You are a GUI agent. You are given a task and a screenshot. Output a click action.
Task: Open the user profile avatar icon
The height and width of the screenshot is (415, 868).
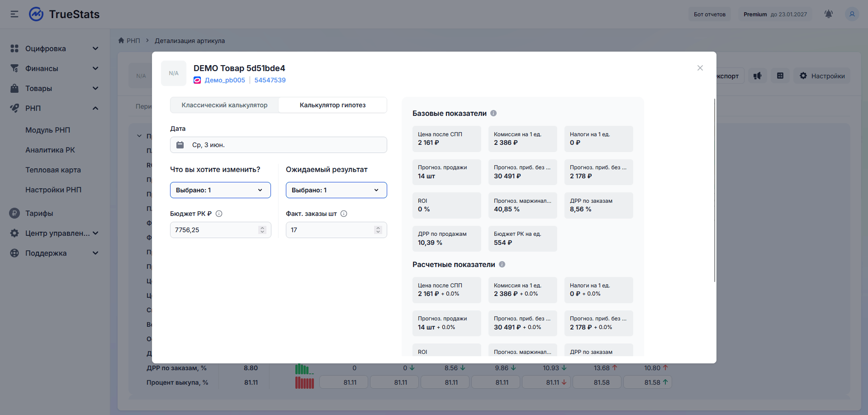point(852,14)
